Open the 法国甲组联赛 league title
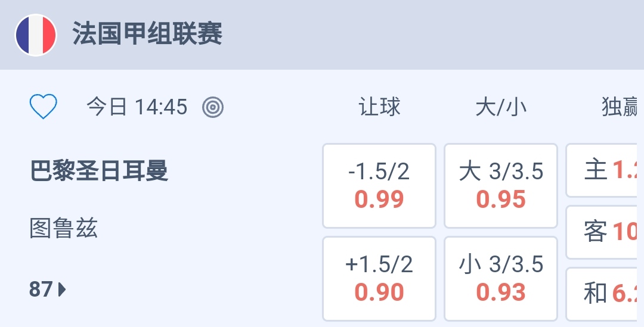The width and height of the screenshot is (644, 327). point(147,34)
